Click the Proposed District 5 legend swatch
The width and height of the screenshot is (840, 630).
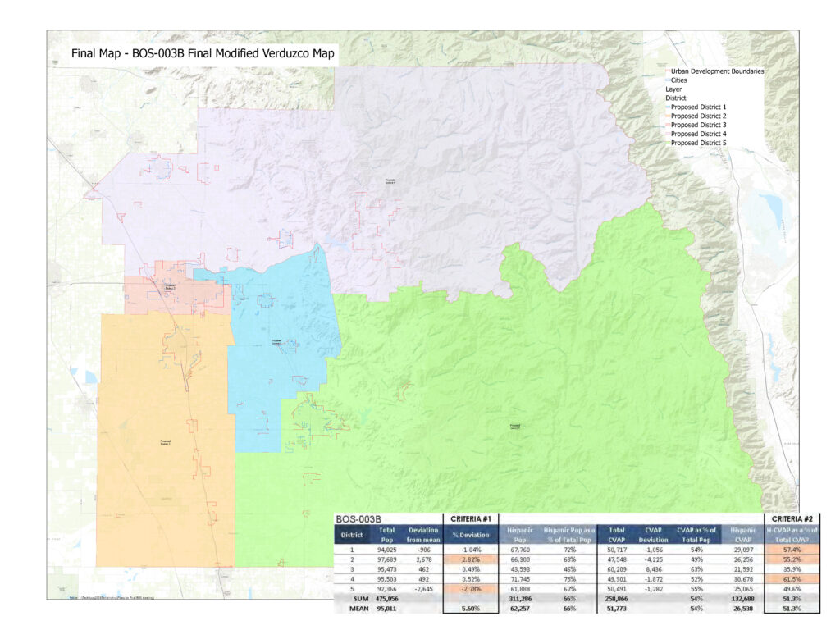668,143
